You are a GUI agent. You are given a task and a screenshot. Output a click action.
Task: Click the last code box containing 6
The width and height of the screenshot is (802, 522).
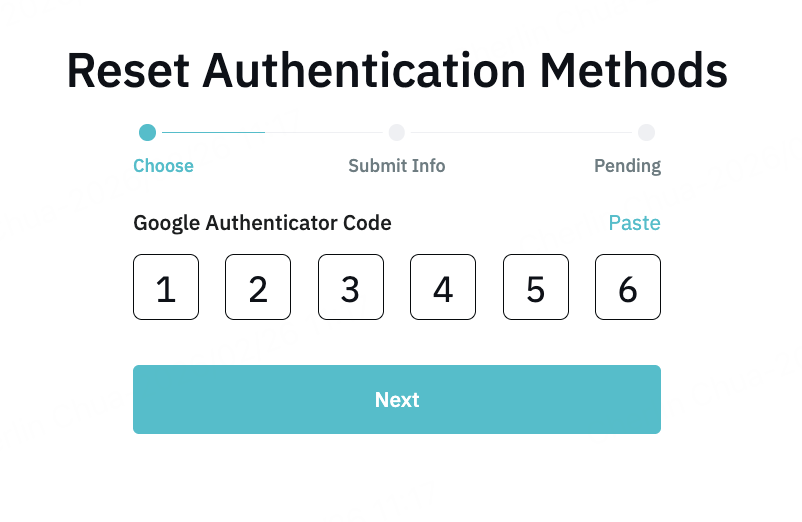point(627,287)
